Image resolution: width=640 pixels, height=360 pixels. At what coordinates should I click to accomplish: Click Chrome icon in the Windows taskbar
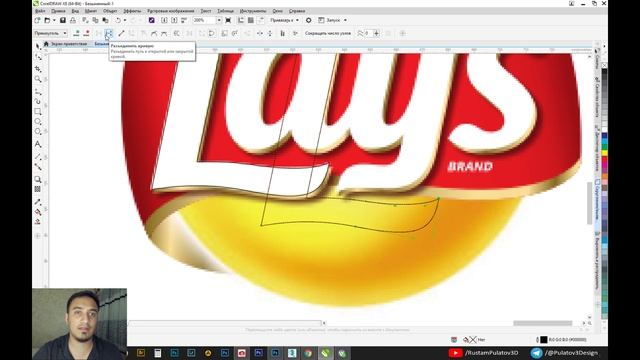click(x=308, y=353)
